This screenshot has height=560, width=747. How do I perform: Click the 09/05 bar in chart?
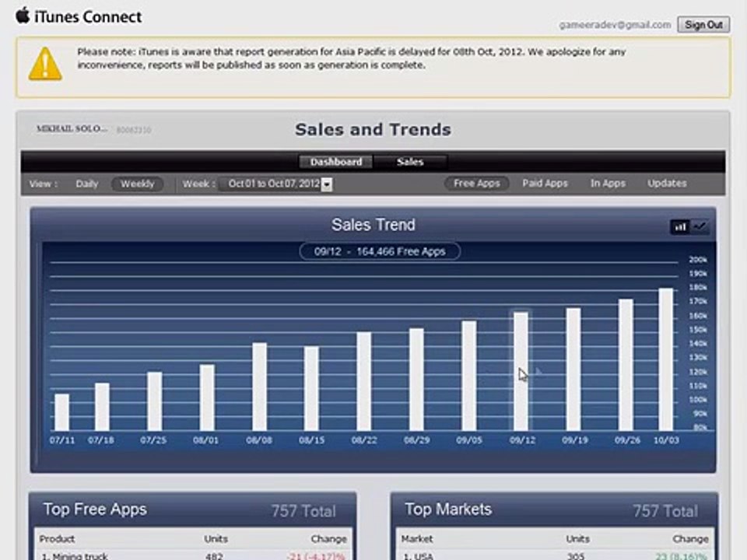pos(468,376)
